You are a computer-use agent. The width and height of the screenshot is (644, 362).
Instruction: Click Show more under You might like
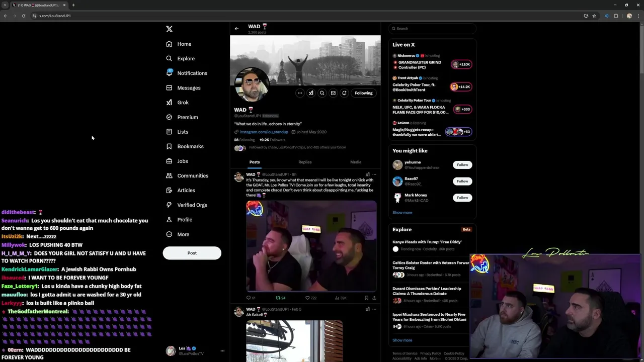tap(402, 213)
